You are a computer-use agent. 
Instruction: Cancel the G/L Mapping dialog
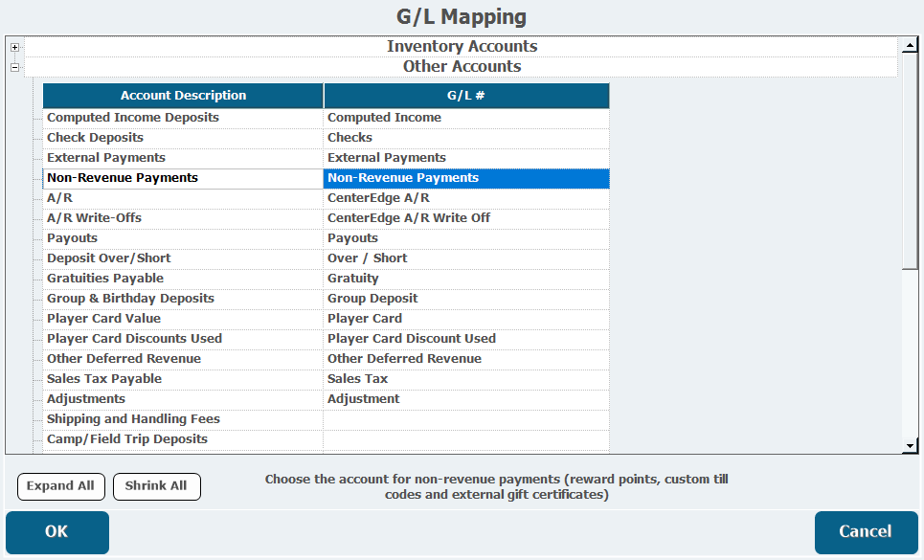tap(865, 532)
